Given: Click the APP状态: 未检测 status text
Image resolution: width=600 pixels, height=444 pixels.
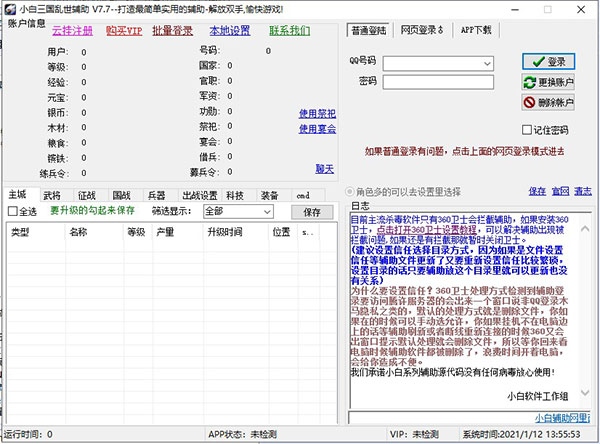Looking at the screenshot, I should 242,434.
